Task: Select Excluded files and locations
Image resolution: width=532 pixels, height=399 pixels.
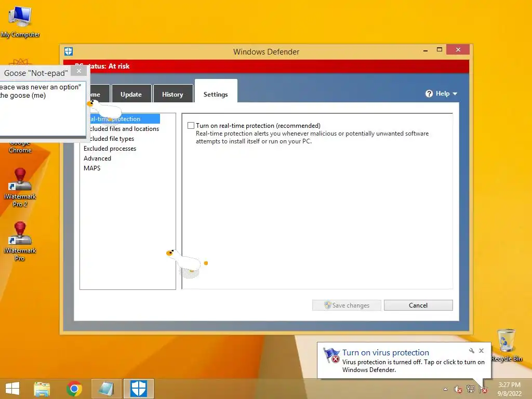Action: 121,129
